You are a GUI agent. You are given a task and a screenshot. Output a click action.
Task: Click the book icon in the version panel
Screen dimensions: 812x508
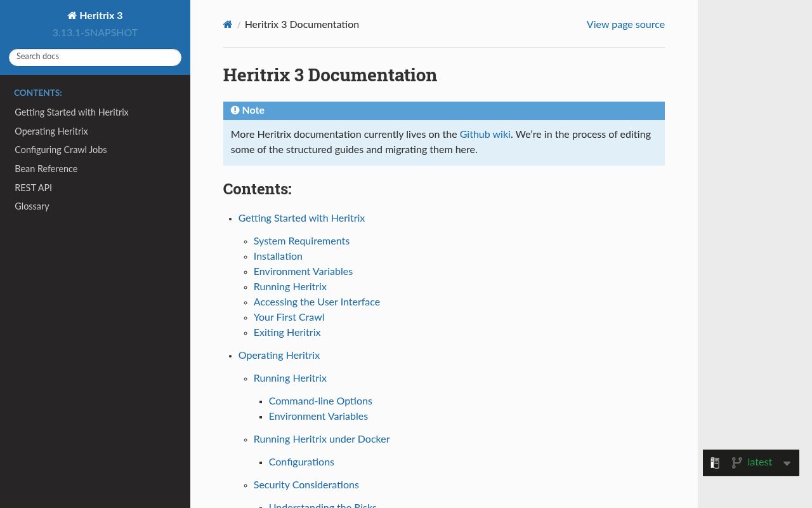pos(715,463)
